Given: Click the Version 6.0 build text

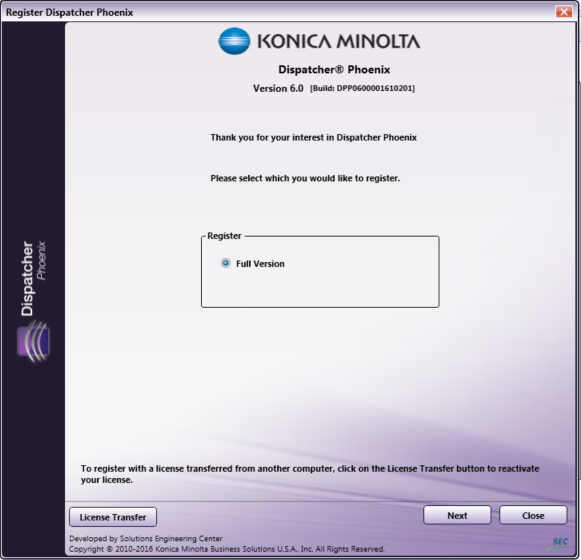Looking at the screenshot, I should pos(334,88).
